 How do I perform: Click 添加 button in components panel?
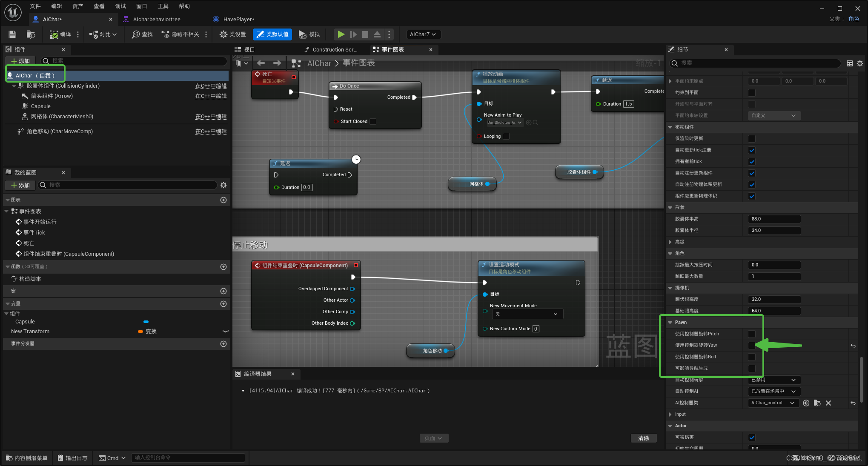[x=20, y=61]
